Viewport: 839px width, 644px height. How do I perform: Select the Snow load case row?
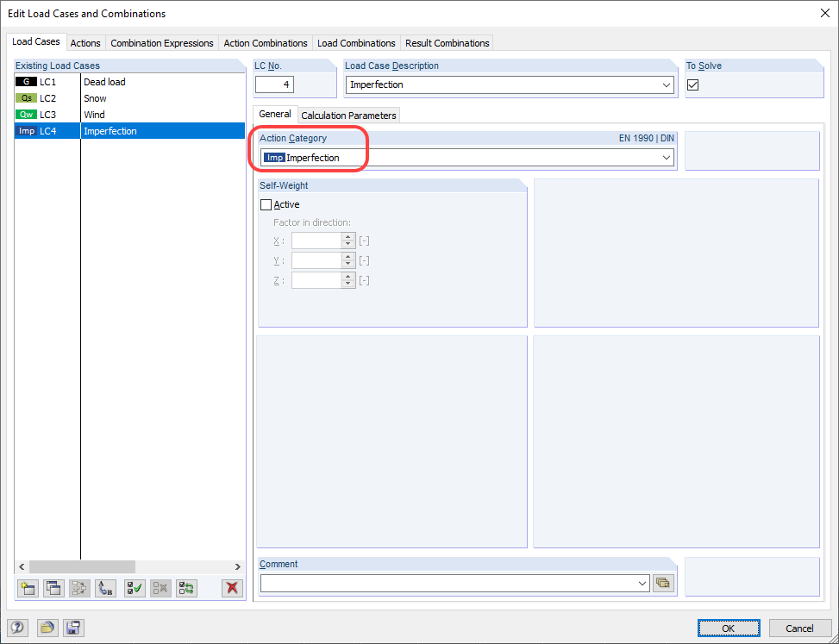point(129,98)
